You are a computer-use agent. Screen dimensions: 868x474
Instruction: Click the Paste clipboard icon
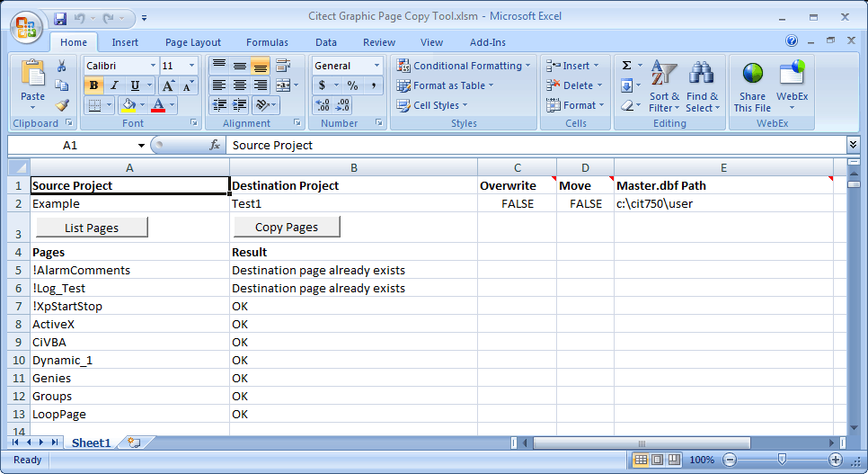(x=32, y=73)
